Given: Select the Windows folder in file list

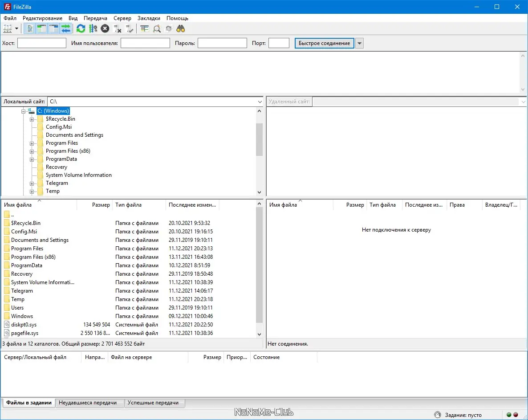Looking at the screenshot, I should coord(22,316).
